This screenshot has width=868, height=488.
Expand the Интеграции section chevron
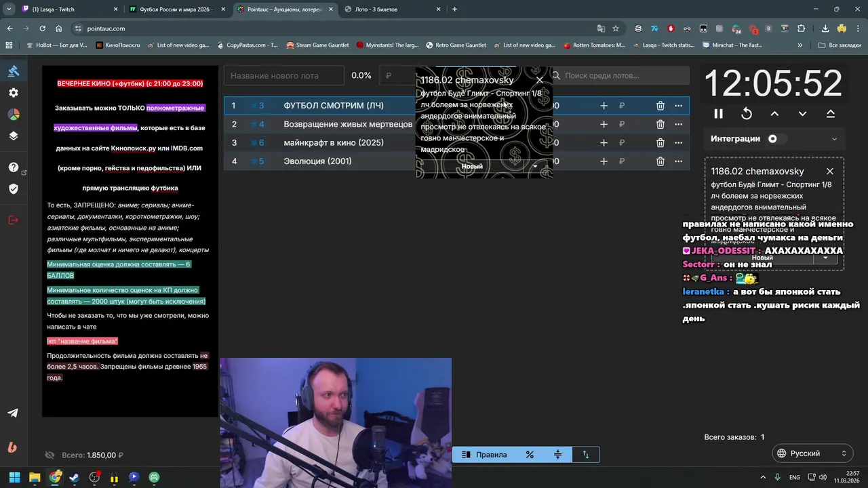(x=834, y=139)
